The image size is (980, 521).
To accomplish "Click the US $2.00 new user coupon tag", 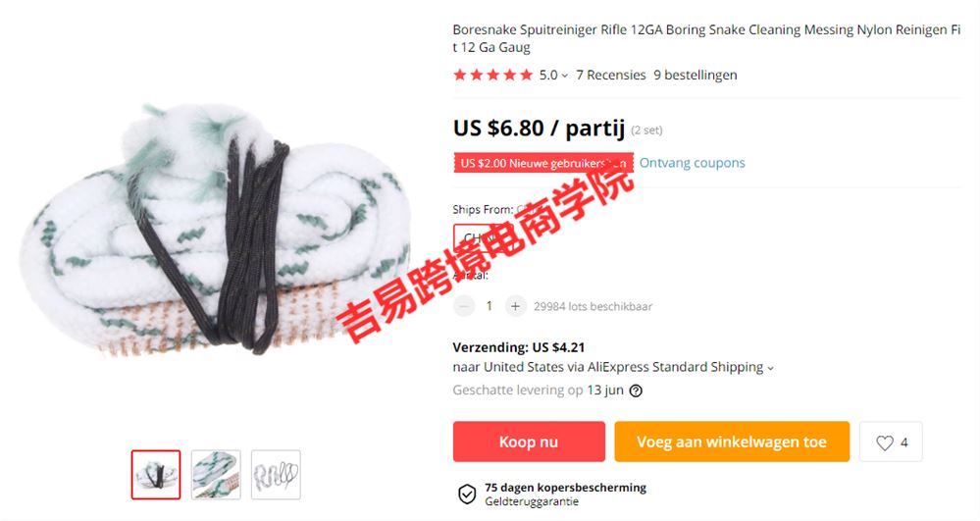I will coord(543,163).
